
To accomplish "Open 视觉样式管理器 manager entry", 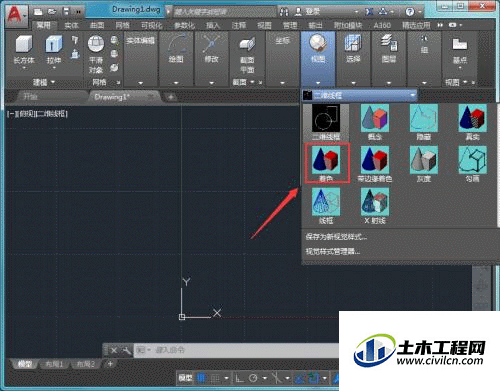I will click(x=333, y=251).
